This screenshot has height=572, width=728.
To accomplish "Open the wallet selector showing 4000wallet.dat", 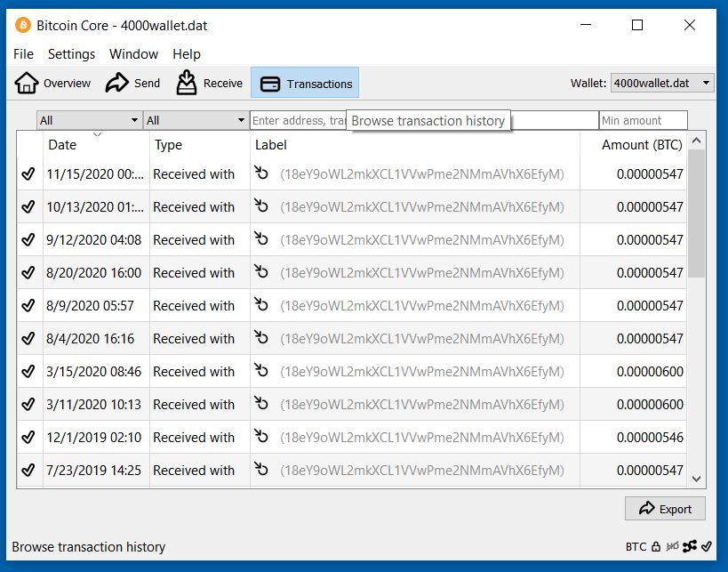I will [x=661, y=82].
